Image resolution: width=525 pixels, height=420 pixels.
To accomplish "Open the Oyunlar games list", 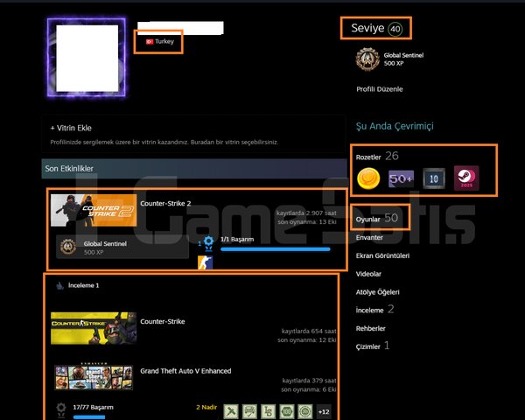I will [x=367, y=220].
